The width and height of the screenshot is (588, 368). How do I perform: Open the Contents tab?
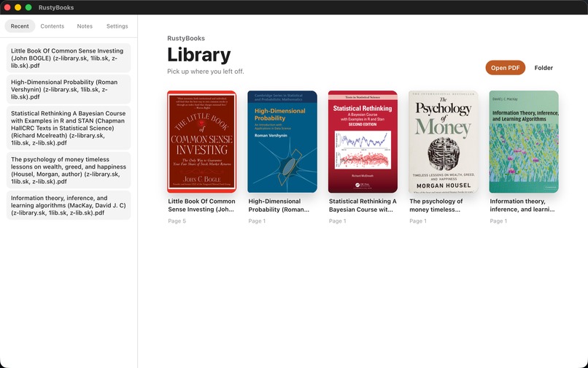[x=52, y=26]
